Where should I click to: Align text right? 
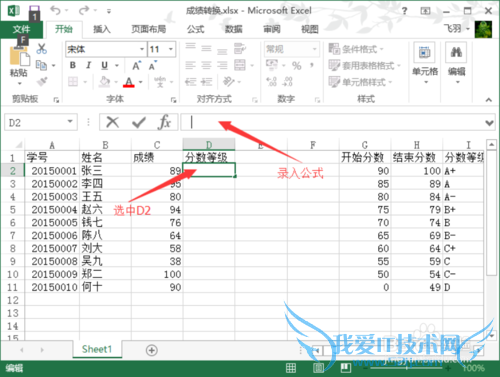[x=222, y=65]
